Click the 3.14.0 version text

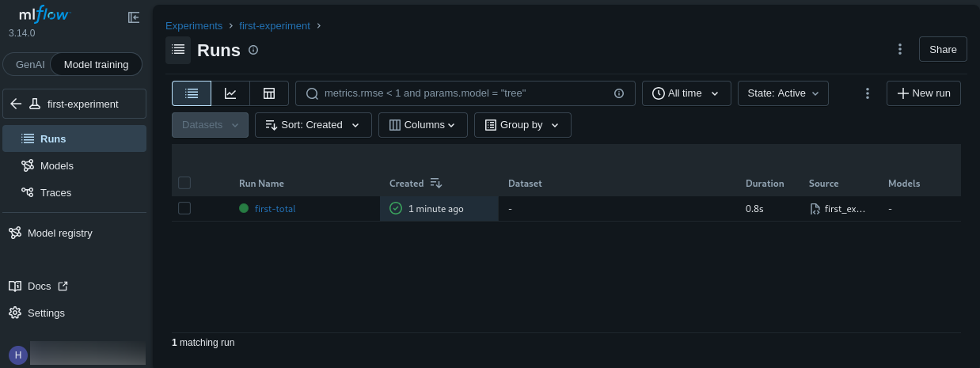click(22, 33)
